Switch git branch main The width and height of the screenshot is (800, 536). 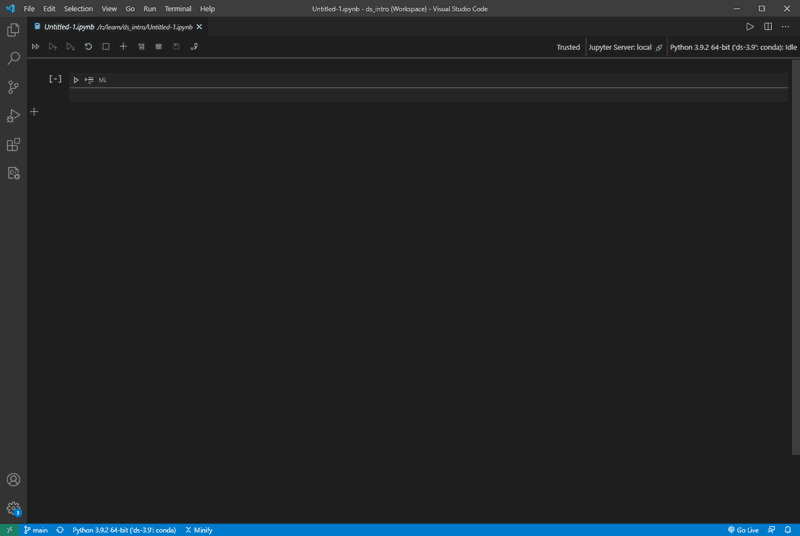click(36, 530)
